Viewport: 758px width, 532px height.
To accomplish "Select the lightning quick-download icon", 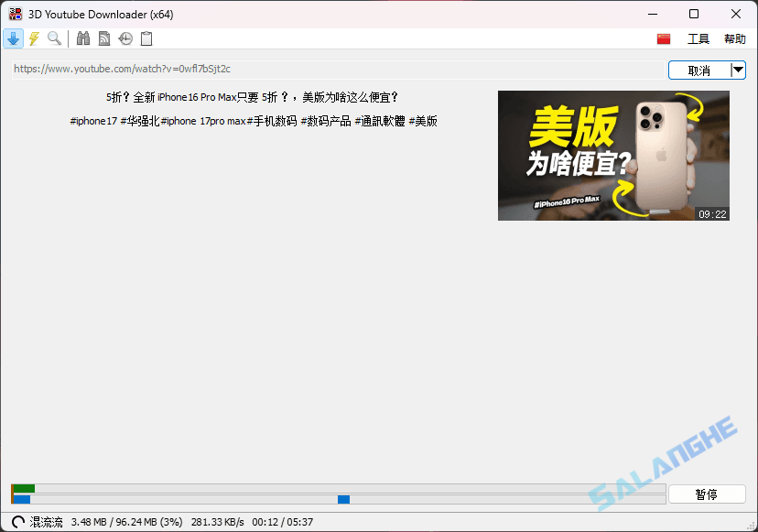I will (33, 38).
